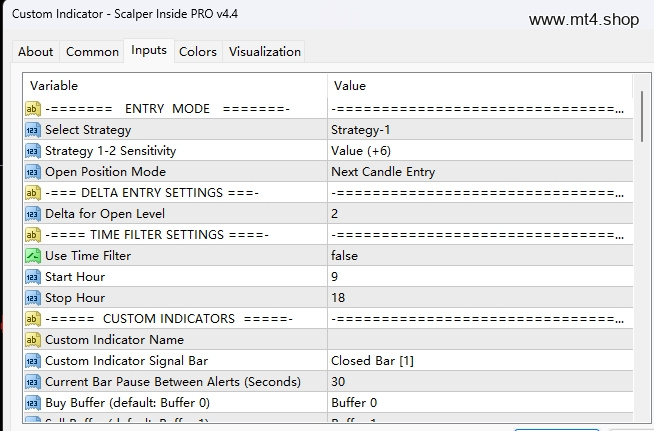Click the string icon beside ENTRY MODE

click(33, 109)
